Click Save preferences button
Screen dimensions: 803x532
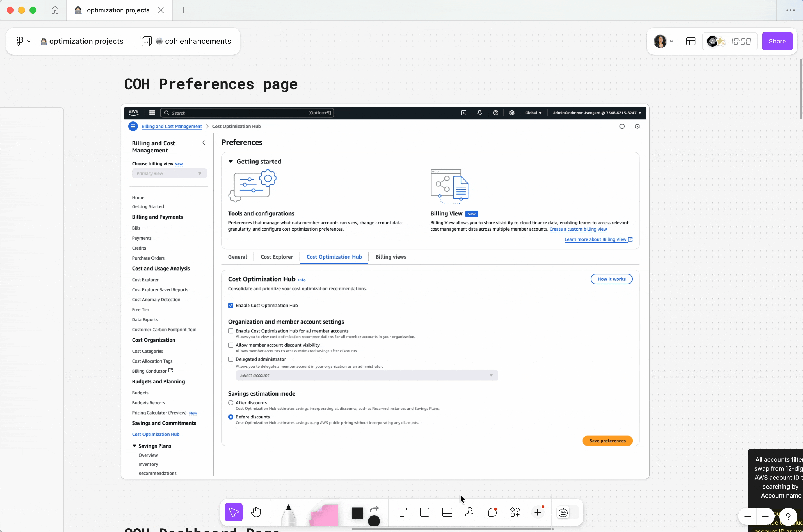607,441
